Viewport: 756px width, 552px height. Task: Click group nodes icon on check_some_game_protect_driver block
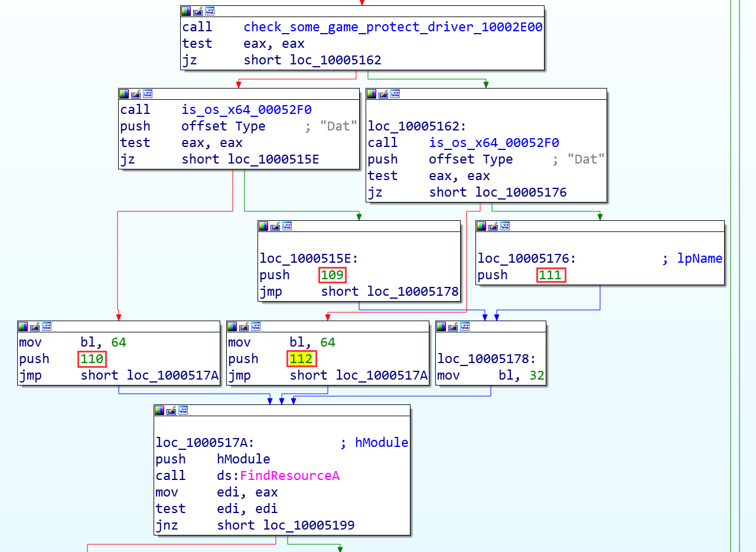pyautogui.click(x=210, y=11)
